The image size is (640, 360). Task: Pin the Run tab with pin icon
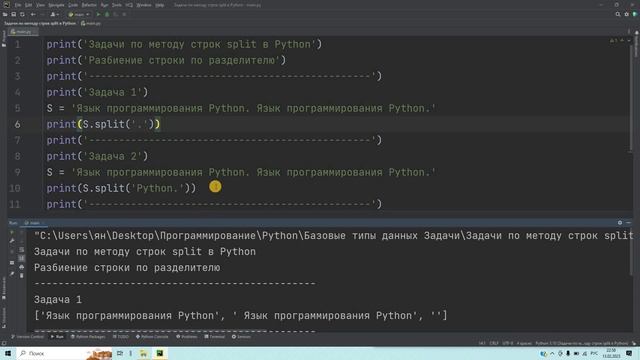pyautogui.click(x=12, y=274)
